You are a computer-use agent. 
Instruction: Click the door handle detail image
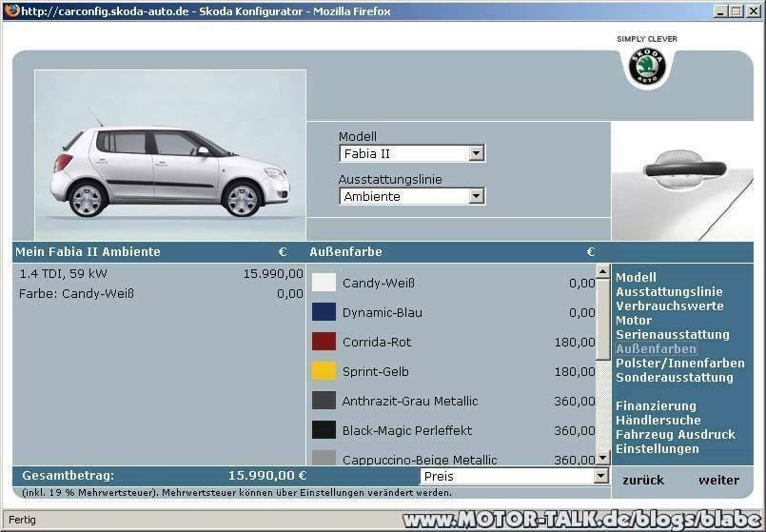[682, 181]
